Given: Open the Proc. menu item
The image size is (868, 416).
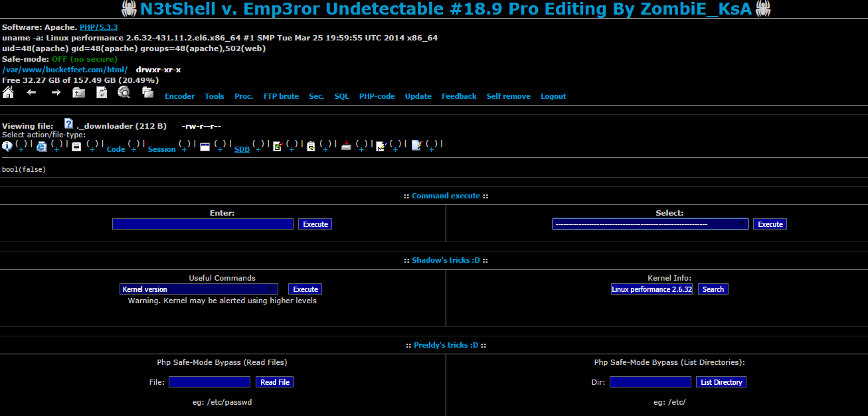Looking at the screenshot, I should pyautogui.click(x=244, y=96).
